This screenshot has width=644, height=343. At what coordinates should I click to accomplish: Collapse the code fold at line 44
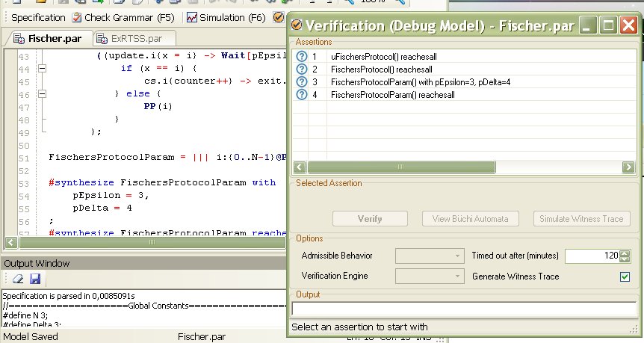pos(43,69)
